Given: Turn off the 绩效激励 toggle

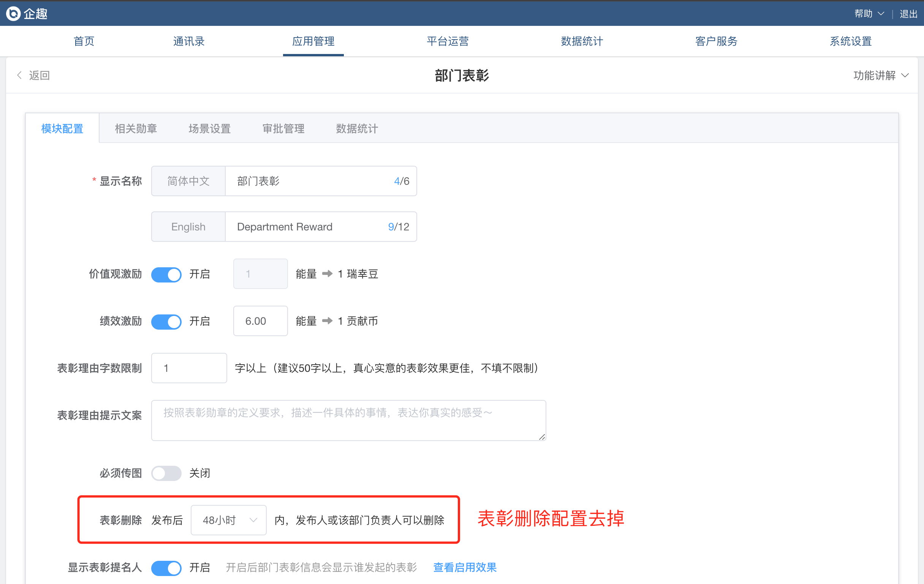Looking at the screenshot, I should tap(166, 321).
